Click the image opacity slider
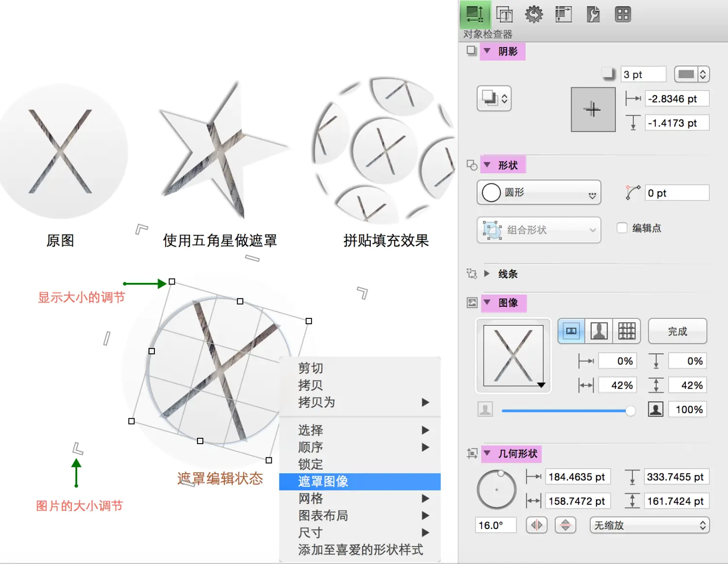The height and width of the screenshot is (564, 728). point(568,411)
